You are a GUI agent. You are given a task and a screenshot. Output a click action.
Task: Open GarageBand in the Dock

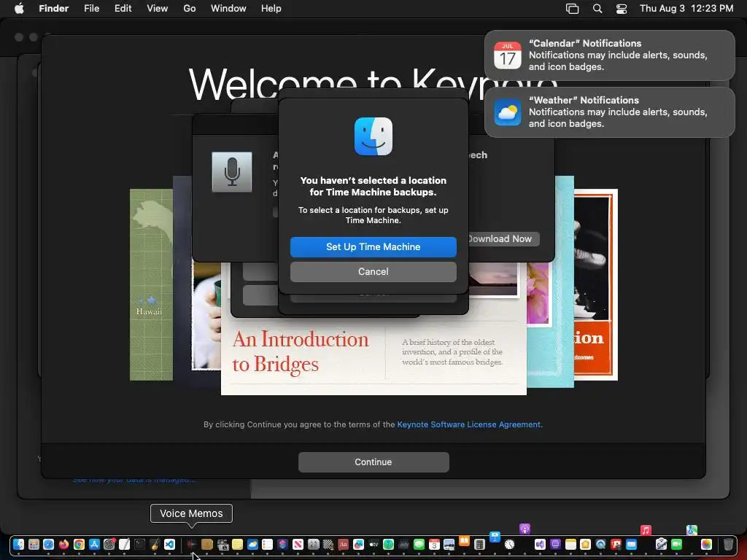click(155, 544)
